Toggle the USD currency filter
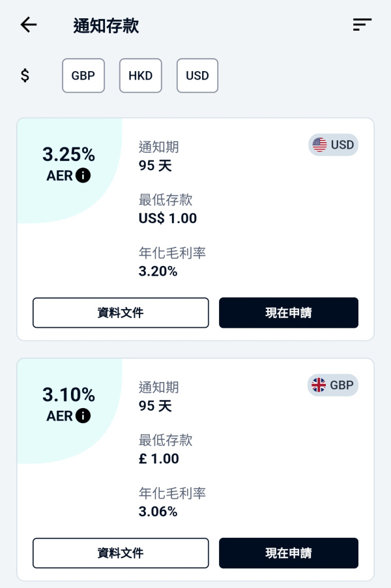This screenshot has width=391, height=588. point(197,76)
